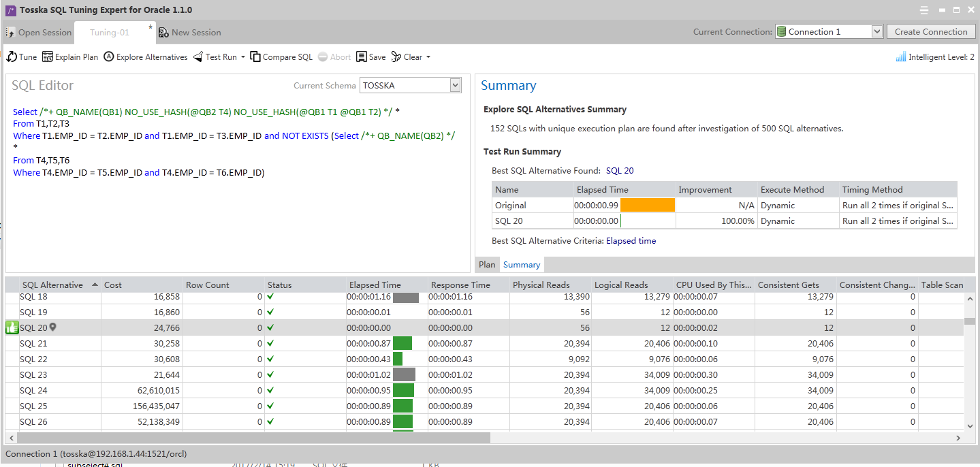The height and width of the screenshot is (467, 980).
Task: Click the Explore Alternatives icon
Action: coord(109,57)
